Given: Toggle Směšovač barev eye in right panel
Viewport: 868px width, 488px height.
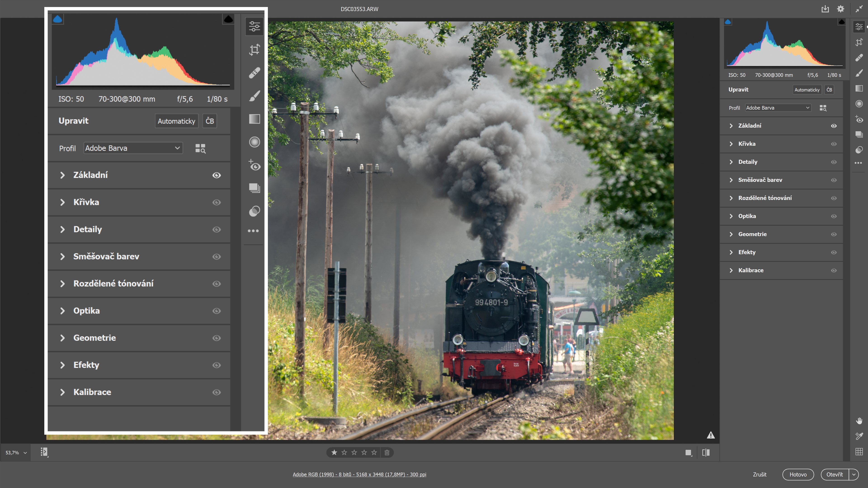Looking at the screenshot, I should pyautogui.click(x=834, y=180).
